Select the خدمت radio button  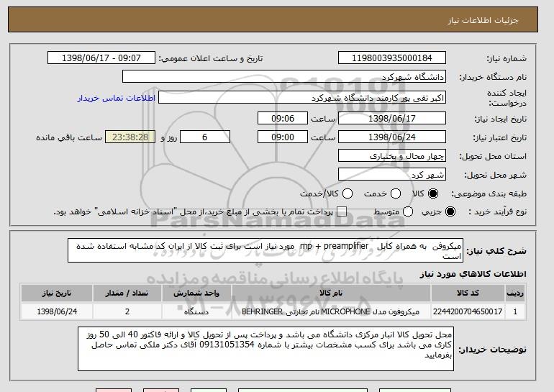click(396, 193)
